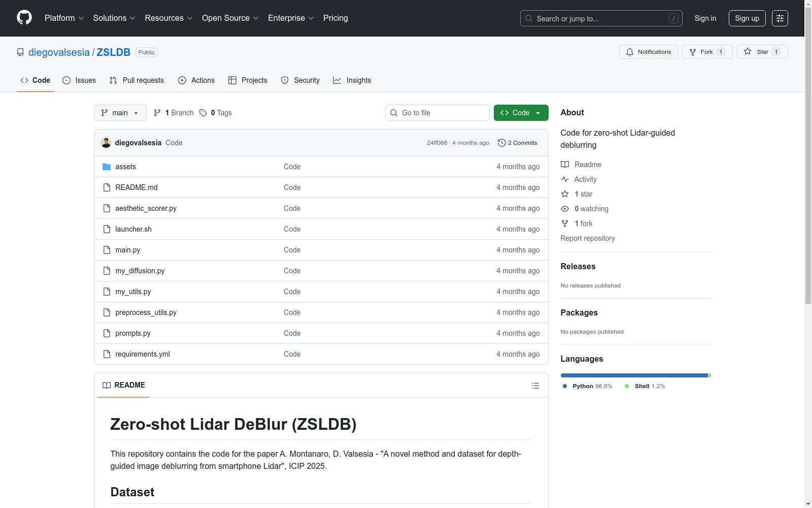Click the fork icon beside 1 fork
Screen dimensions: 812x508
565,224
